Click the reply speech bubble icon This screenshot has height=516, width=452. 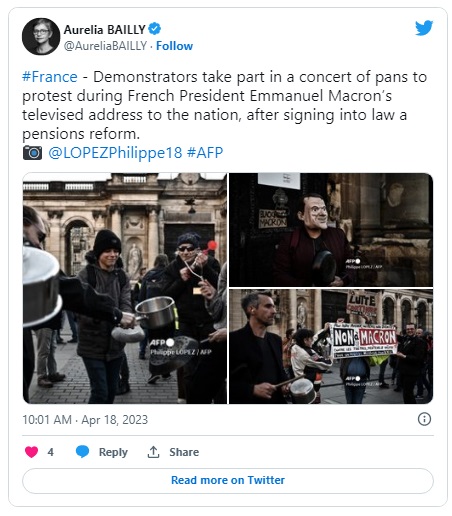[82, 452]
